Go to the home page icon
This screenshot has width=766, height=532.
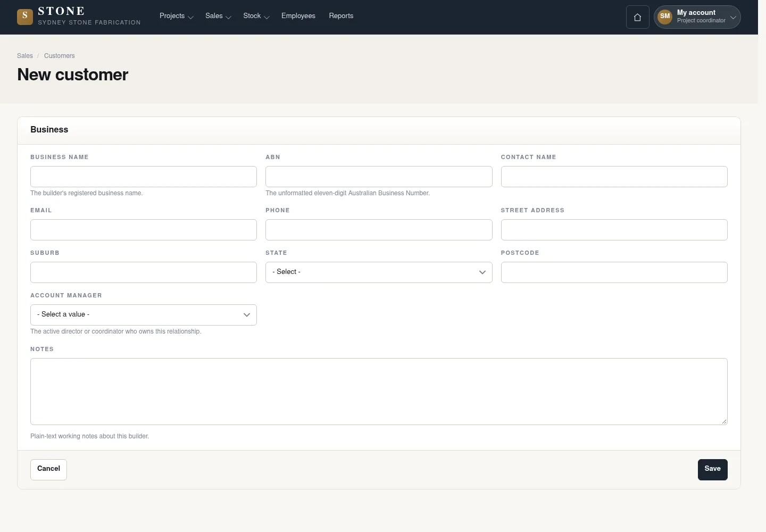tap(637, 17)
